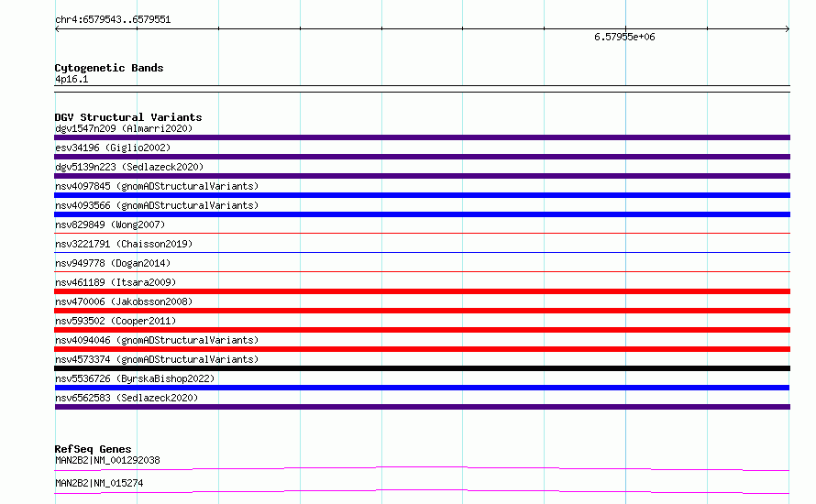
Task: Click the blue bar under nsv4093566
Action: pos(422,214)
